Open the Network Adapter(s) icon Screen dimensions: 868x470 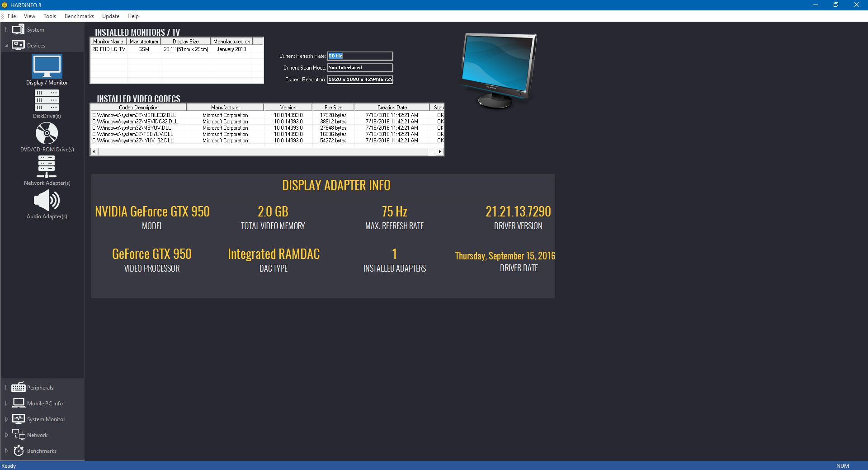[x=47, y=167]
